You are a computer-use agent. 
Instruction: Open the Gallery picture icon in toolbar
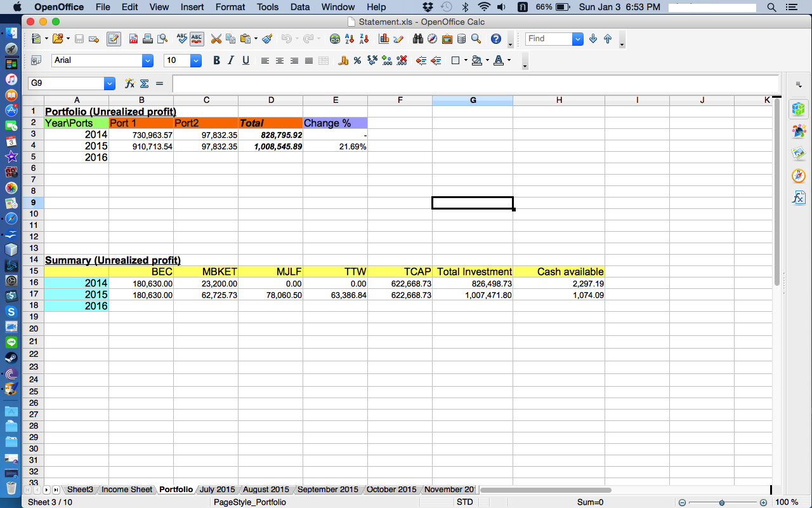coord(447,39)
